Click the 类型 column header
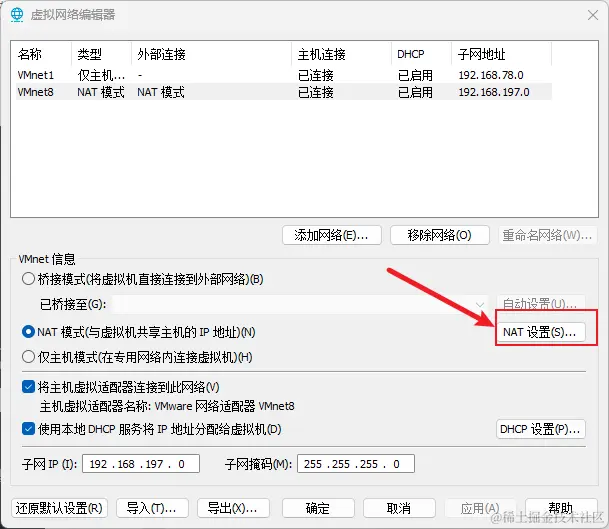Viewport: 609px width, 529px height. click(x=102, y=54)
